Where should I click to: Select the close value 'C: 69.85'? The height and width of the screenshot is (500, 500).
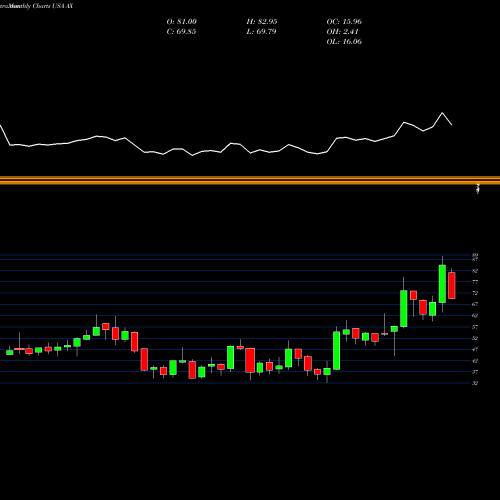tap(181, 32)
